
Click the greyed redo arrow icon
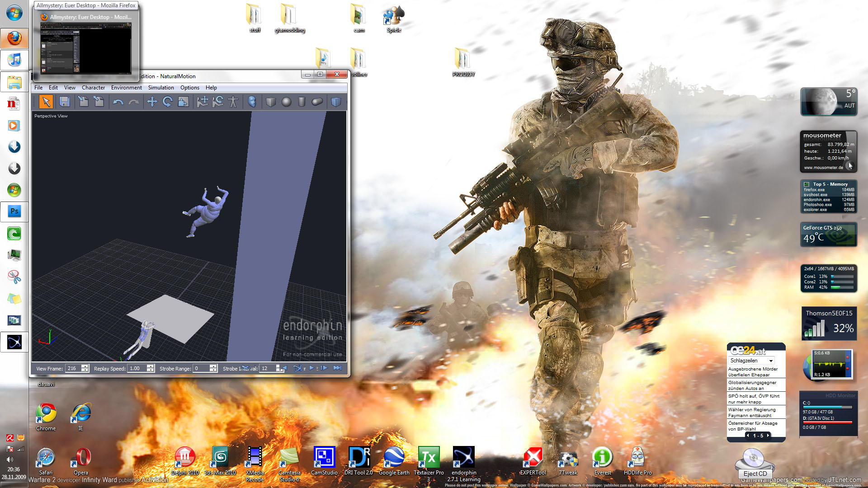[134, 102]
